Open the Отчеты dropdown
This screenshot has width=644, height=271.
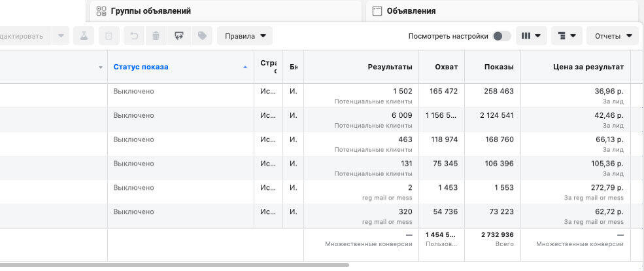pos(614,36)
